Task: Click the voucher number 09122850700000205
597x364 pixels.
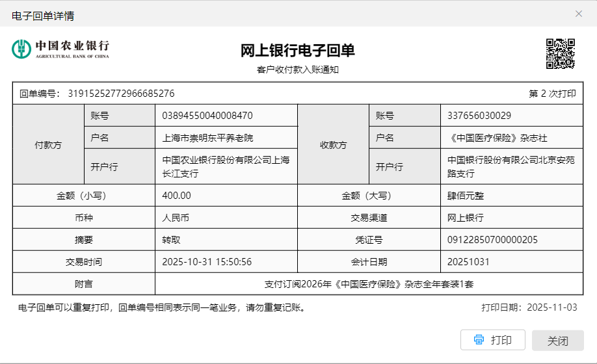Action: [x=492, y=240]
